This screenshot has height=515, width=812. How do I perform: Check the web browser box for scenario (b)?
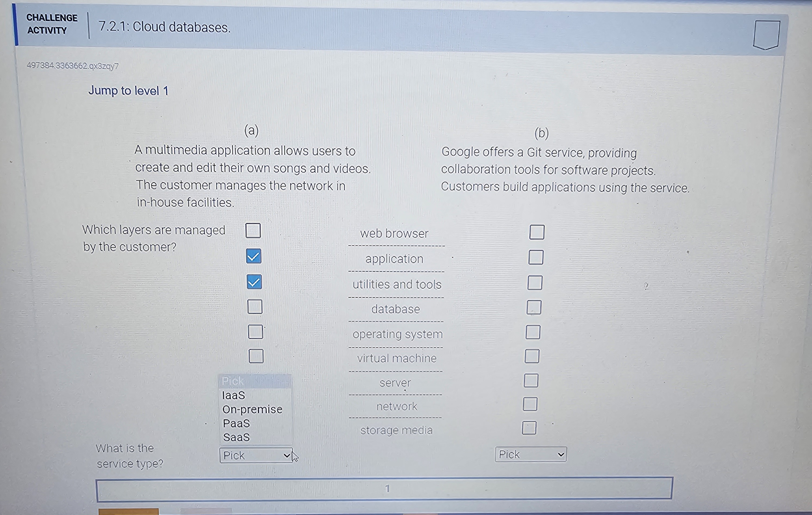pos(537,232)
